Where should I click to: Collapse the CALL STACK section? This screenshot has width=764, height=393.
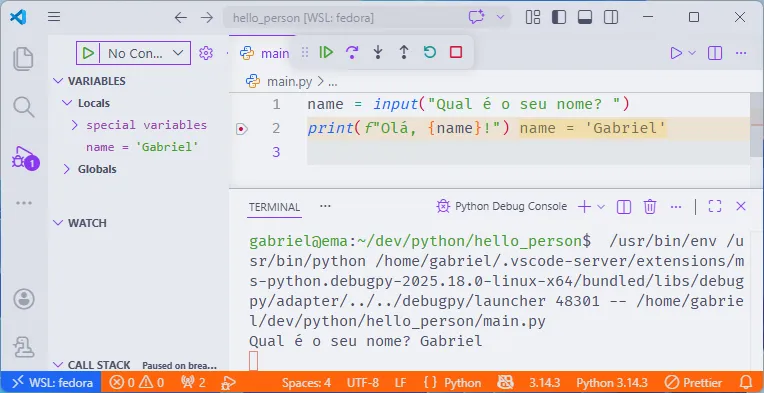pos(58,365)
